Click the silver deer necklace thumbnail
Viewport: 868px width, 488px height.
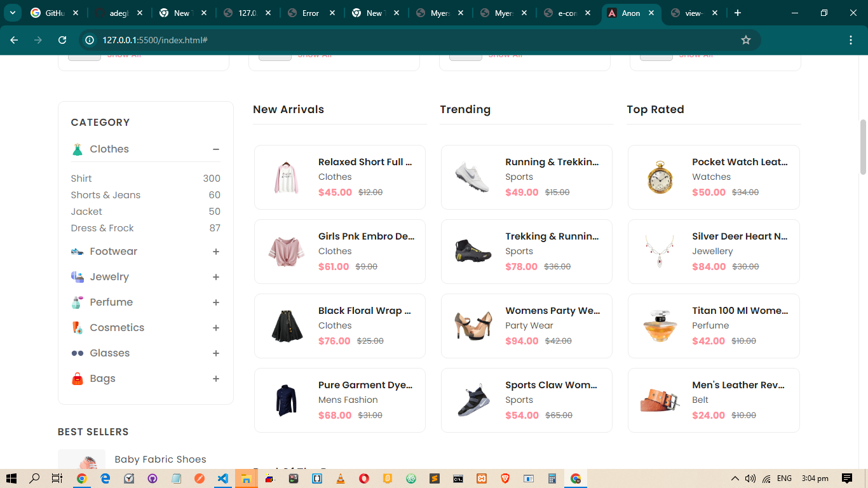(660, 252)
